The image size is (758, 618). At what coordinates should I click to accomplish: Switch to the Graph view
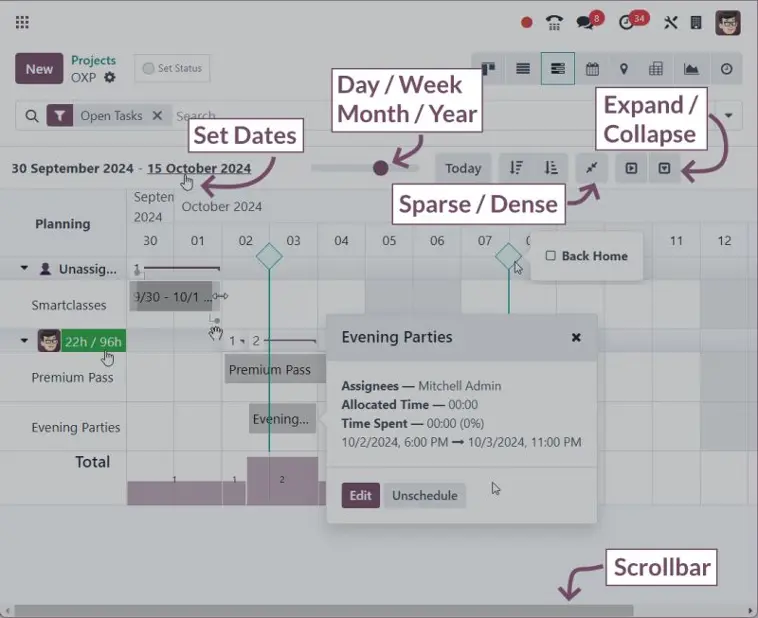click(x=691, y=69)
